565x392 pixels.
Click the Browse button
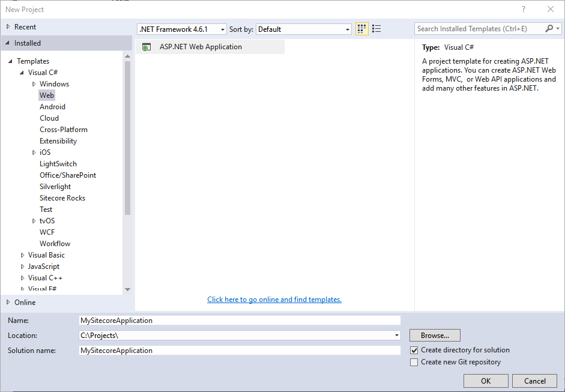click(435, 335)
